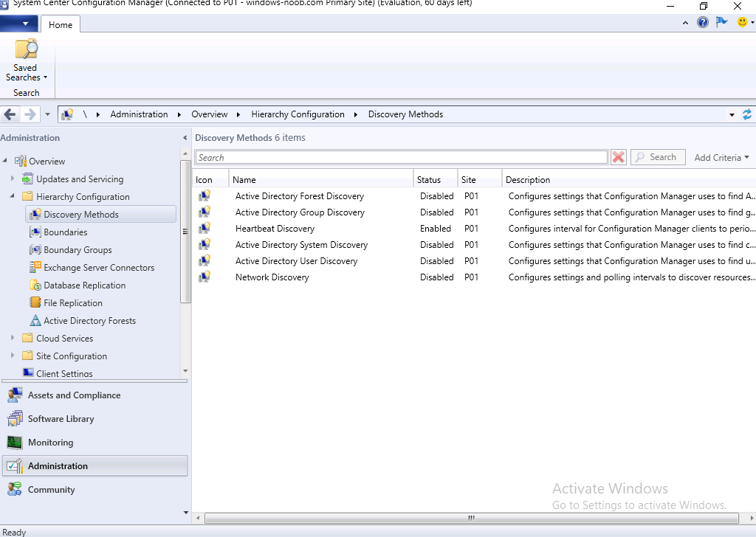Sort by the Name column header
This screenshot has height=537, width=756.
320,180
